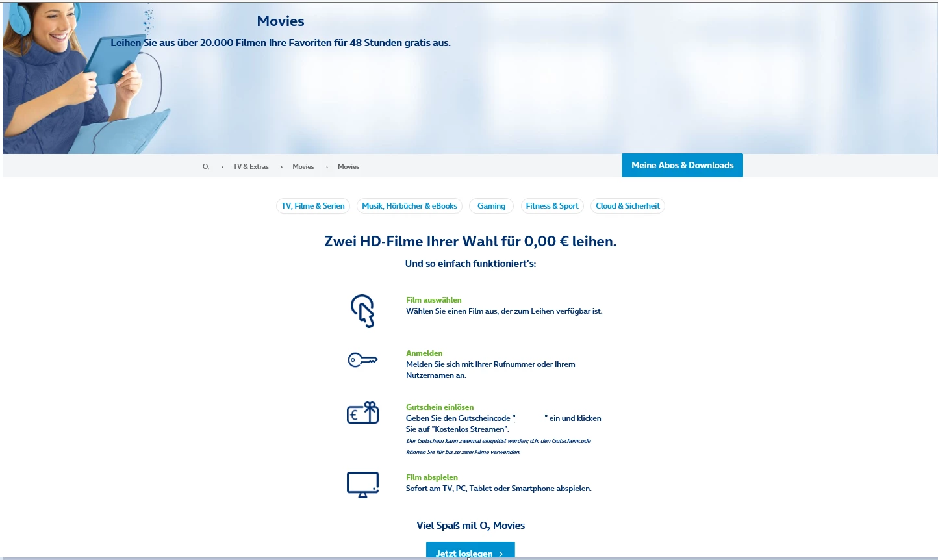Click the last Movies breadcrumb item
The width and height of the screenshot is (938, 560).
click(348, 167)
